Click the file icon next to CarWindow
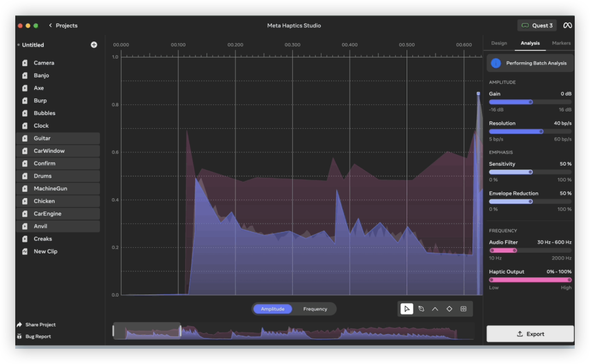Screen dimensions: 590x364 25,151
